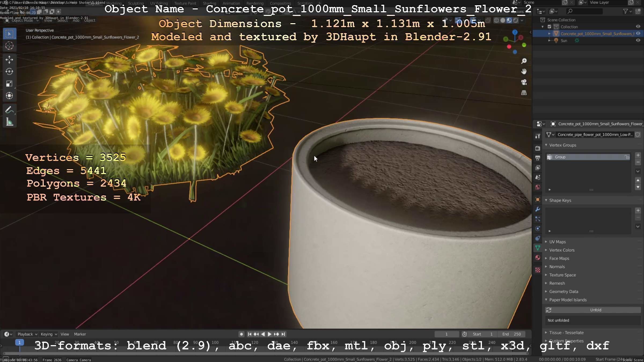
Task: Hide the Collection with its eye icon
Action: [638, 27]
